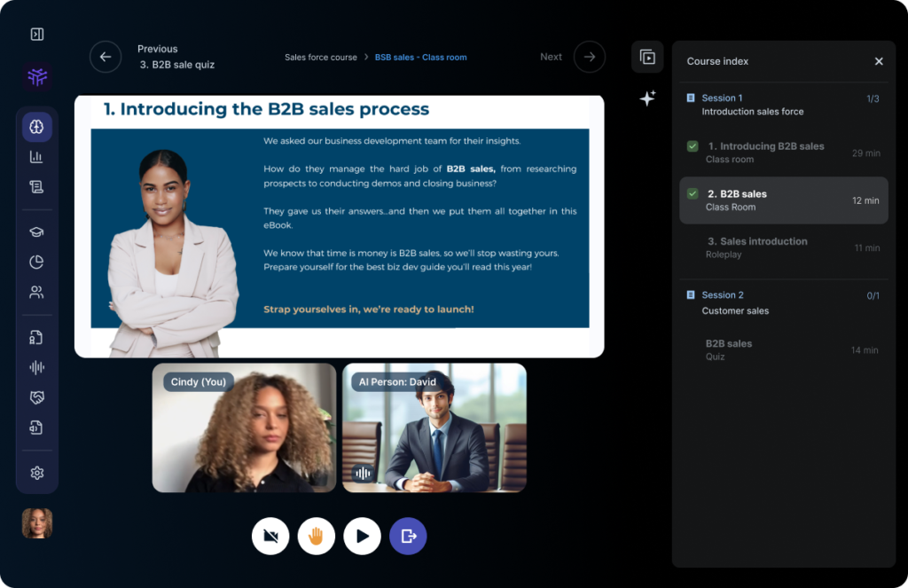Open the graduation cap courses icon

click(36, 231)
